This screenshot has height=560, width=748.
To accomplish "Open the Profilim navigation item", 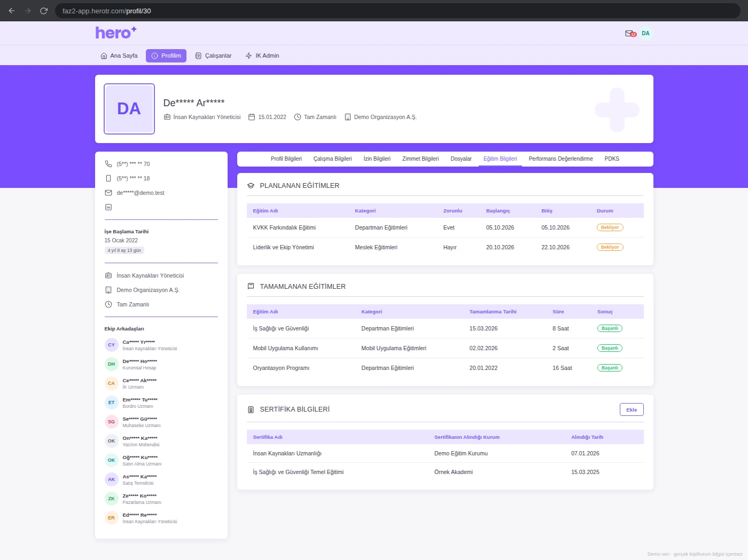I will (x=166, y=56).
